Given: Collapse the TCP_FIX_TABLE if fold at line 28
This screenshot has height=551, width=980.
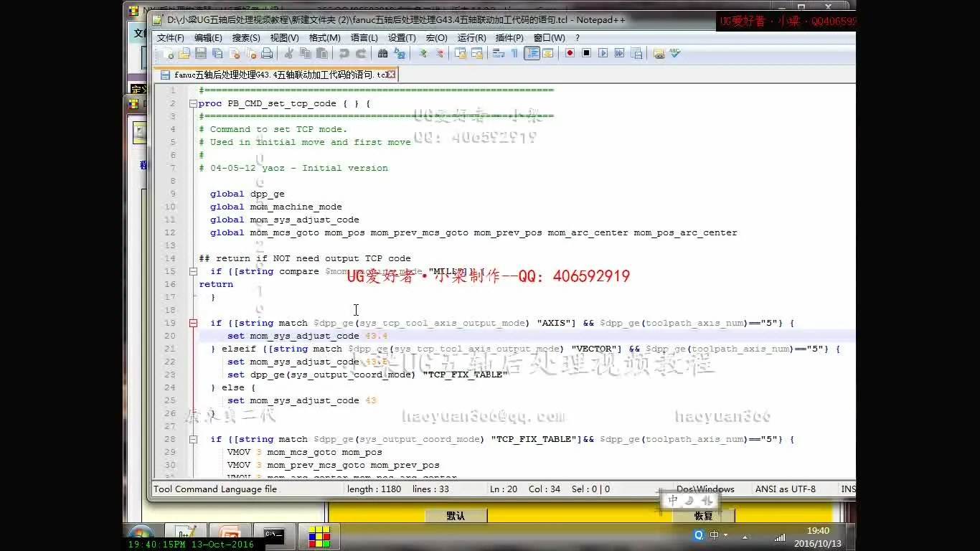Looking at the screenshot, I should [192, 439].
